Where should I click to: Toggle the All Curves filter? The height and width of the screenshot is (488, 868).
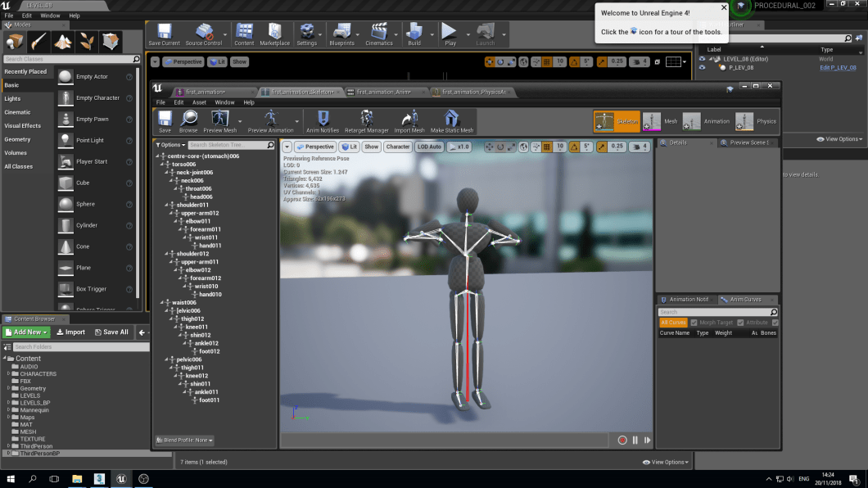click(673, 323)
